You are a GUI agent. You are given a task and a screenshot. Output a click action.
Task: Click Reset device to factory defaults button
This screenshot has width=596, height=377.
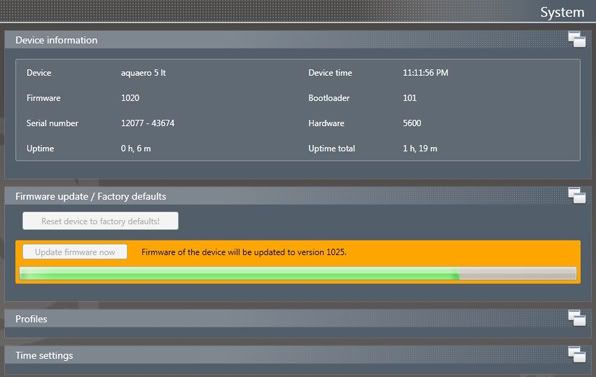[100, 221]
